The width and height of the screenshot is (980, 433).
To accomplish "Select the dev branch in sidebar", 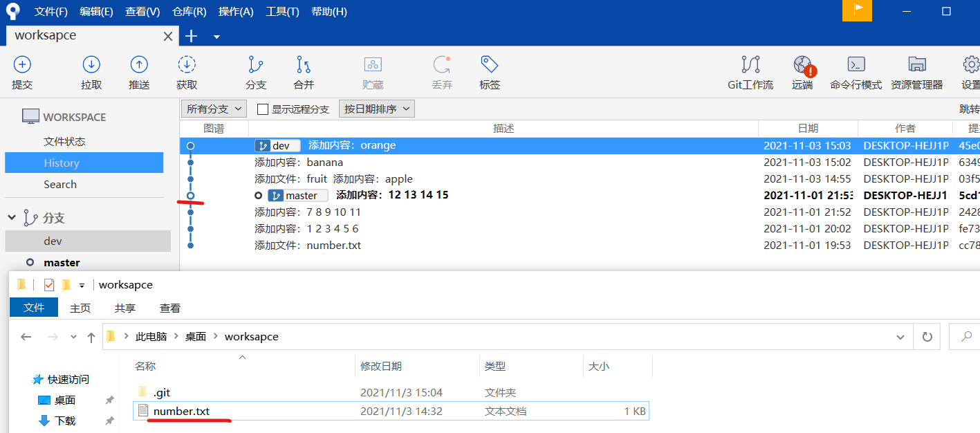I will click(x=88, y=241).
